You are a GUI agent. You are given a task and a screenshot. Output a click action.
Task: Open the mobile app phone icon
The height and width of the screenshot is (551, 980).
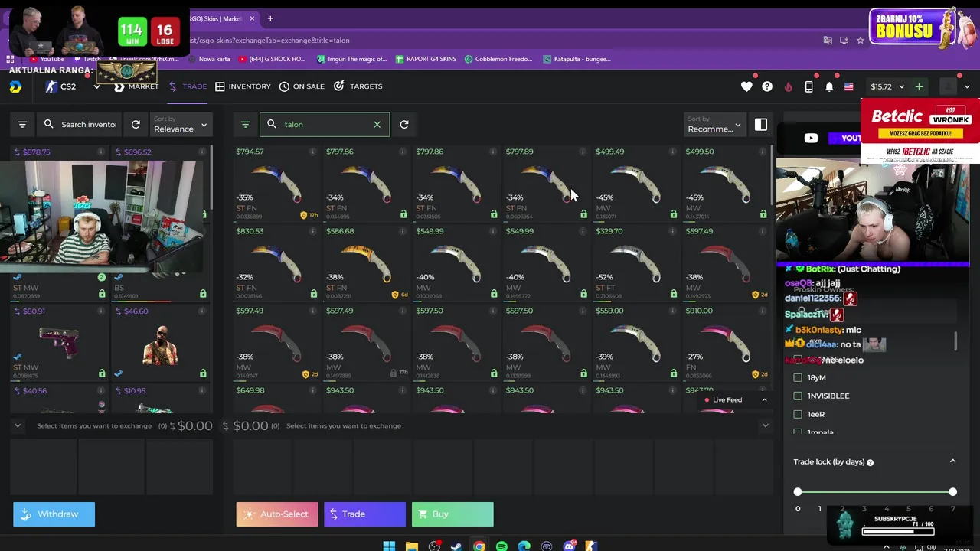click(x=808, y=86)
